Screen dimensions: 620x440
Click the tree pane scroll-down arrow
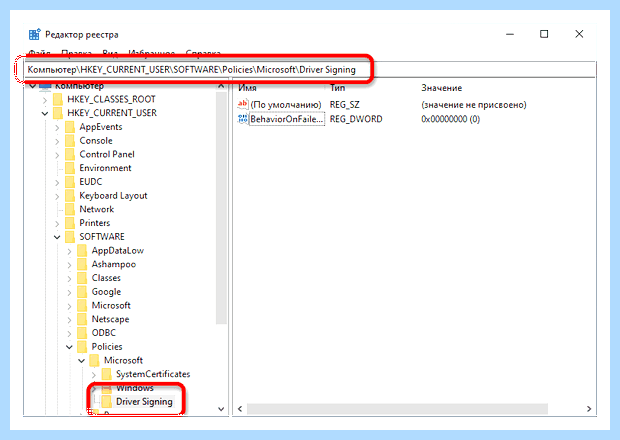pyautogui.click(x=221, y=409)
